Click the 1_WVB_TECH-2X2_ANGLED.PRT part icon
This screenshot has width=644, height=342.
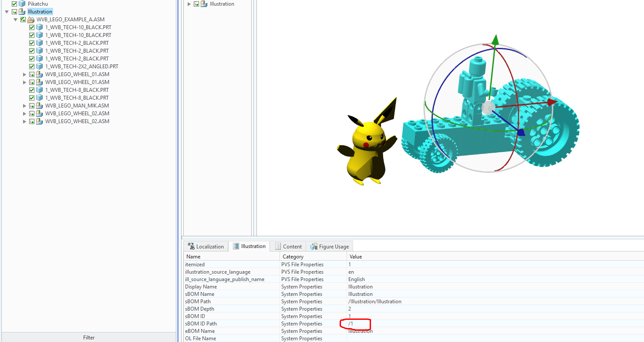[40, 67]
